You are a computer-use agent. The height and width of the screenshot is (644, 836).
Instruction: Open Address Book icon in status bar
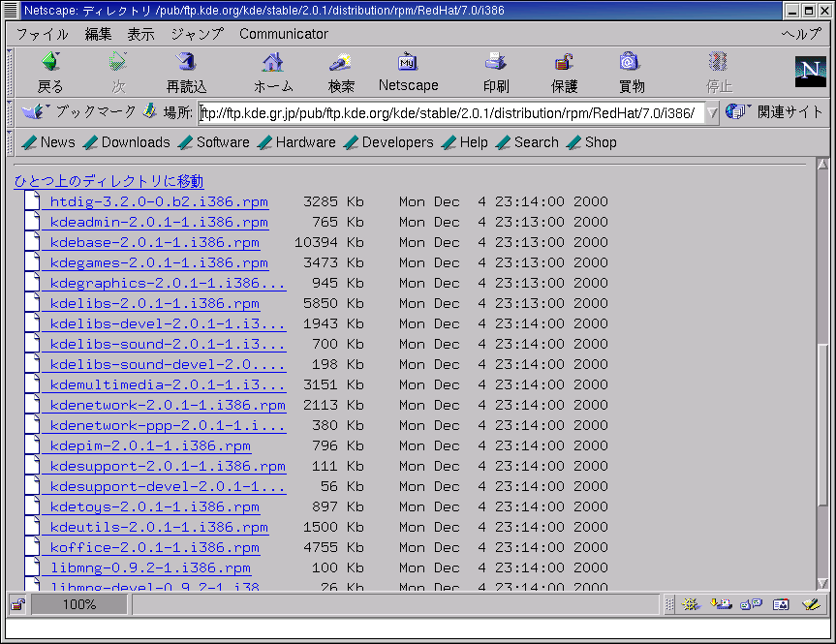pos(781,604)
